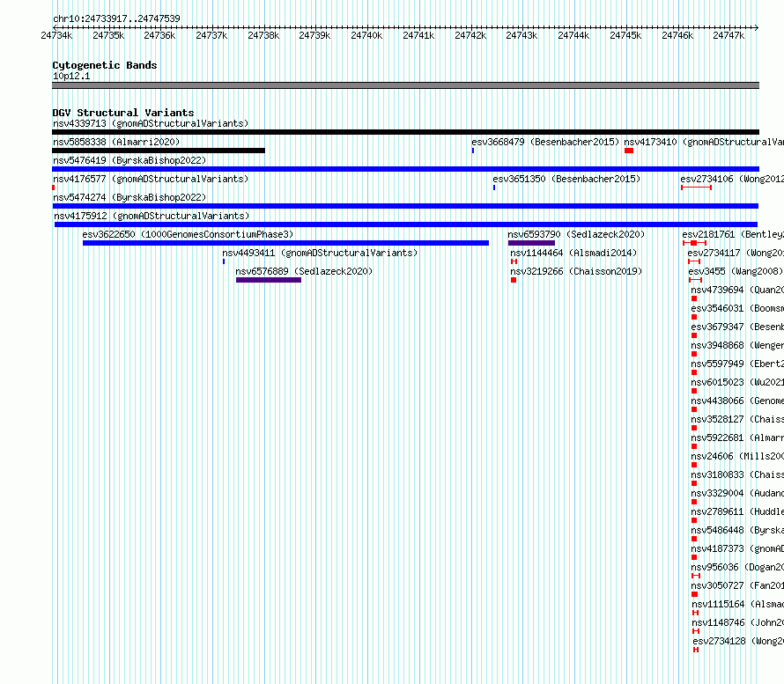Click the red line glyph under esv2734106
This screenshot has height=684, width=784.
coord(696,188)
